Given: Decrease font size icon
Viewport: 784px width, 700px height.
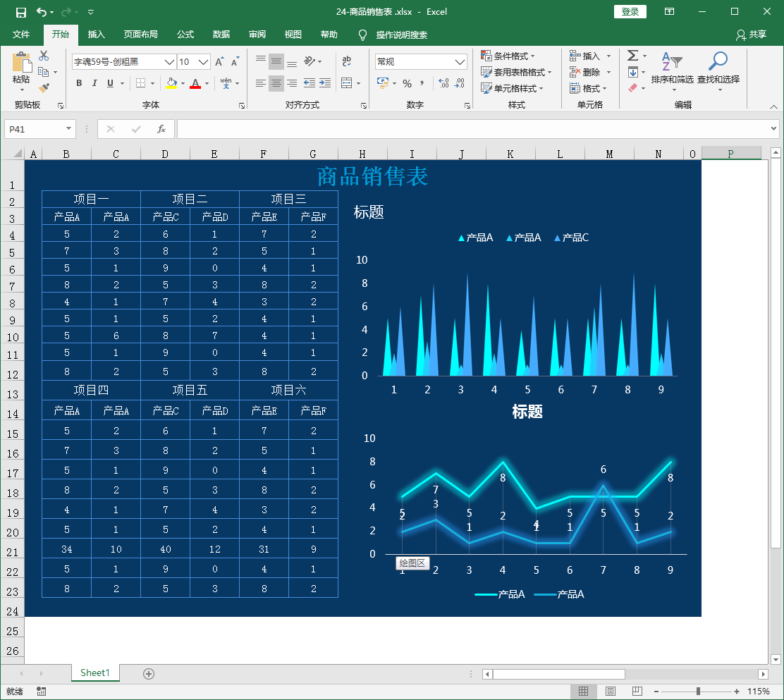Looking at the screenshot, I should click(x=235, y=61).
